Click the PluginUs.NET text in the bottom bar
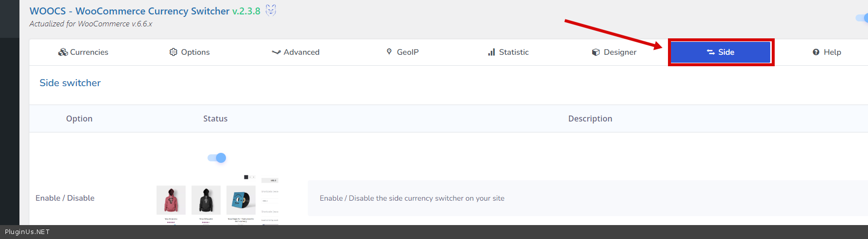This screenshot has height=239, width=868. point(27,232)
